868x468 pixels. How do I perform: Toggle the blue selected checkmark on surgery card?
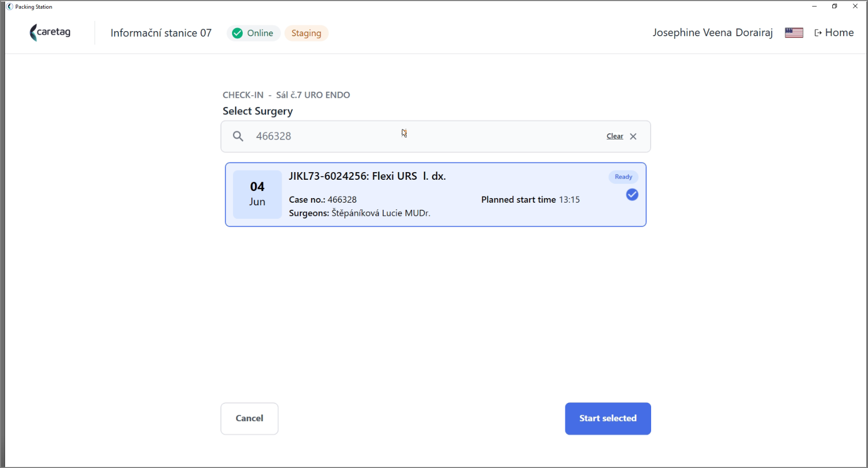tap(632, 195)
